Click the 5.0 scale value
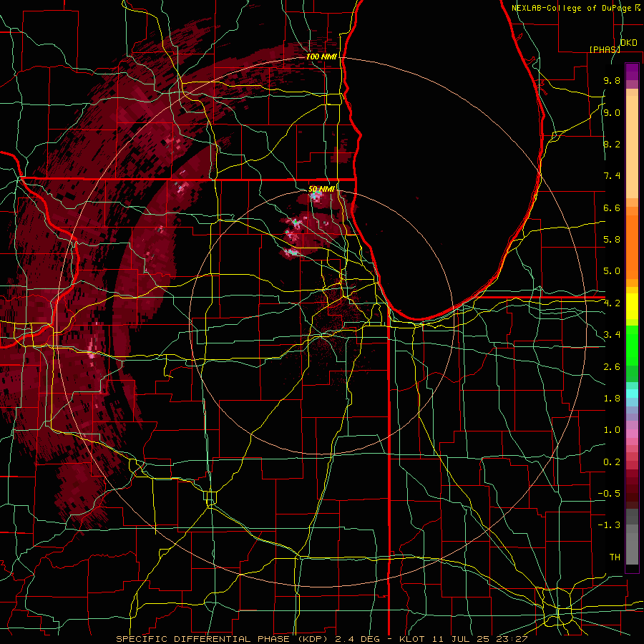 [x=612, y=271]
